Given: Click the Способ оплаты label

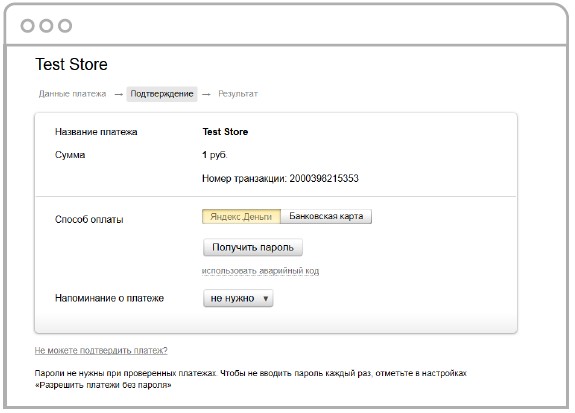Looking at the screenshot, I should point(89,220).
